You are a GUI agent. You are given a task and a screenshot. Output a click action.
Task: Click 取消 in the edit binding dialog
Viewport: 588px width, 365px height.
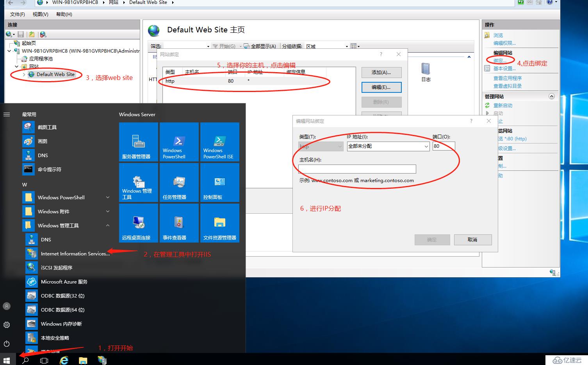click(x=472, y=240)
